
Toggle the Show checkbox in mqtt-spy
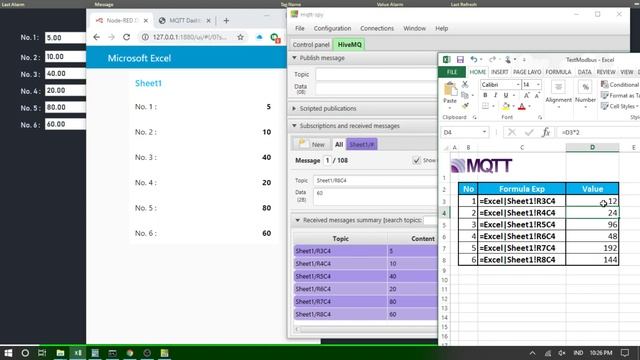416,160
